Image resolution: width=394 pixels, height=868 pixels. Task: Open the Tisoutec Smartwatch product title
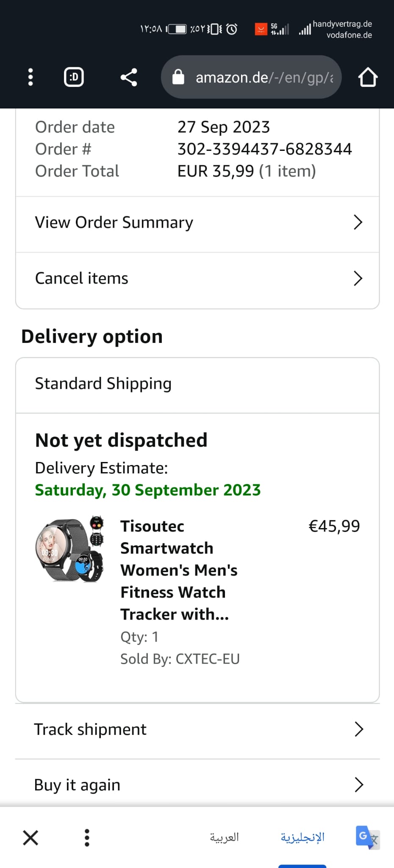point(178,570)
